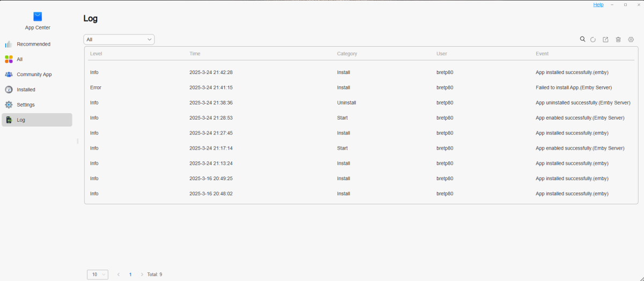Click the Event column header

[x=542, y=54]
